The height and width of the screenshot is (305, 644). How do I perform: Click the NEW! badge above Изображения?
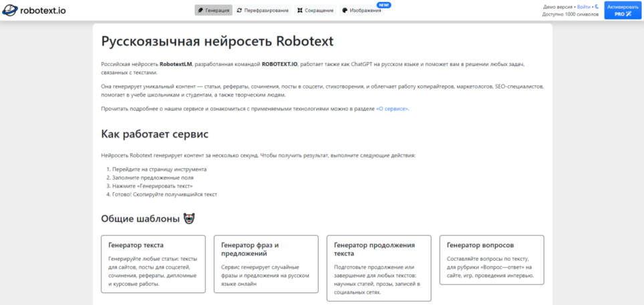click(384, 5)
